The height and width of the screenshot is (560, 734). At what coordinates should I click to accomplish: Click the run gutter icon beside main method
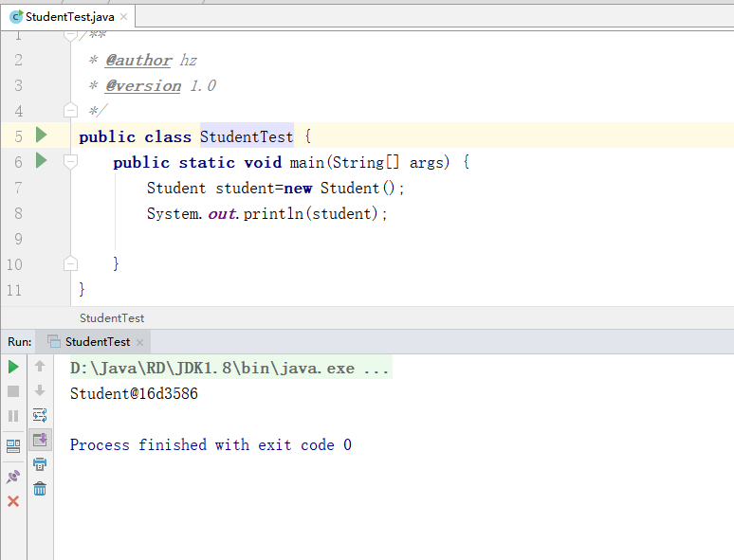point(41,160)
